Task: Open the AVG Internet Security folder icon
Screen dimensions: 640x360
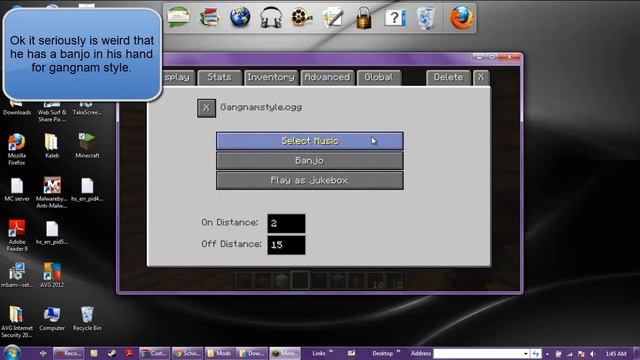Action: [17, 322]
